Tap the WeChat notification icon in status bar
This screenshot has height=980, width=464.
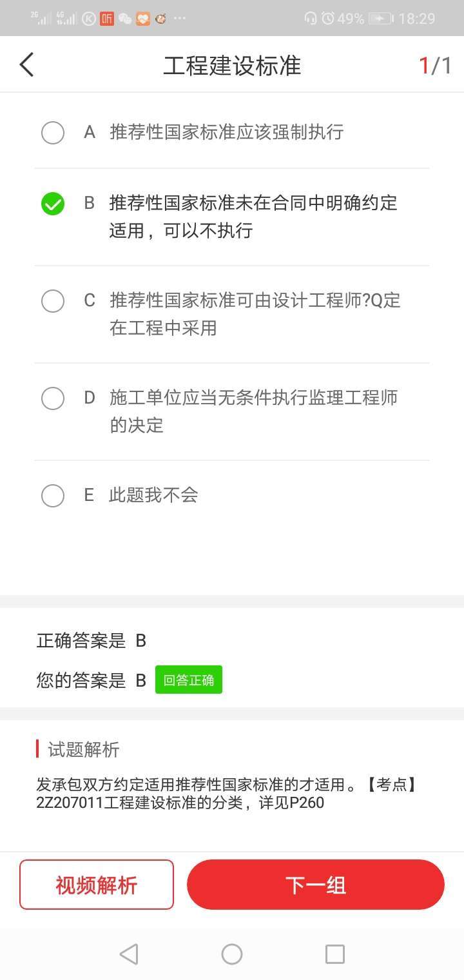[x=125, y=19]
